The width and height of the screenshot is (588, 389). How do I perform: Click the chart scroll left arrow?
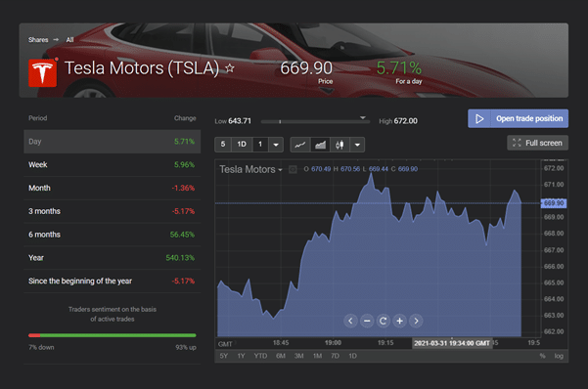tap(350, 321)
